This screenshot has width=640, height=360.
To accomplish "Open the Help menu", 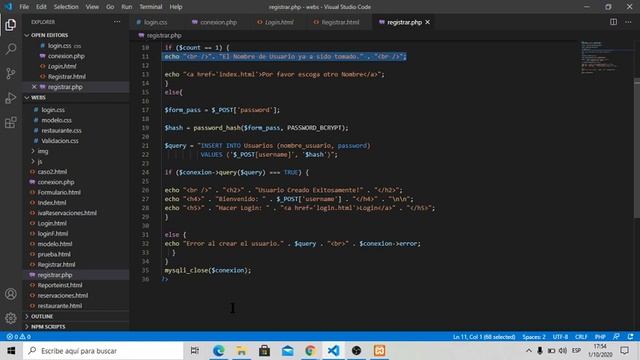I will [176, 7].
